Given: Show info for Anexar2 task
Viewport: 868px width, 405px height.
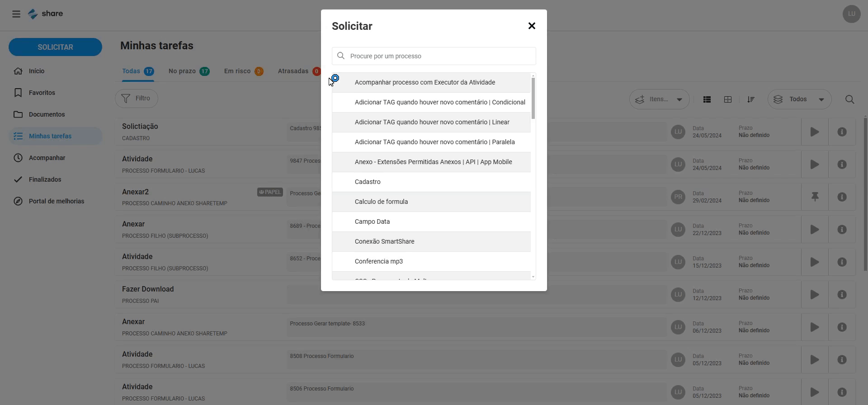Looking at the screenshot, I should pos(842,197).
